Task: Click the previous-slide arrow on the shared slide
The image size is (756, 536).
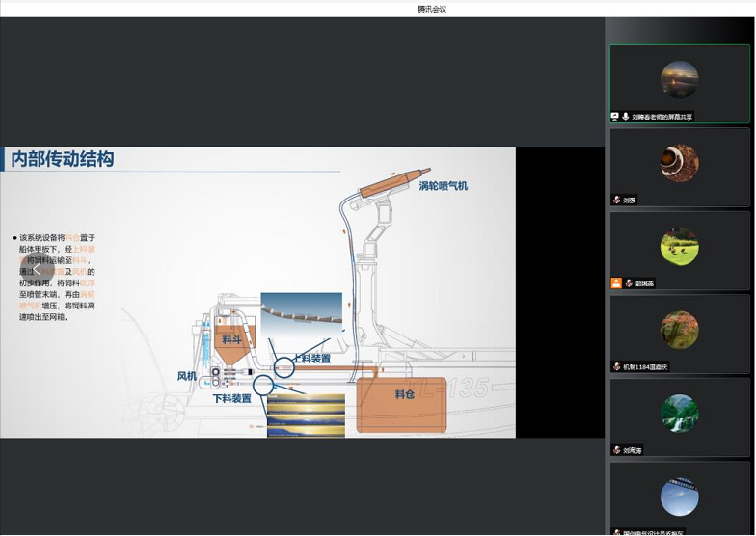Action: click(x=35, y=267)
